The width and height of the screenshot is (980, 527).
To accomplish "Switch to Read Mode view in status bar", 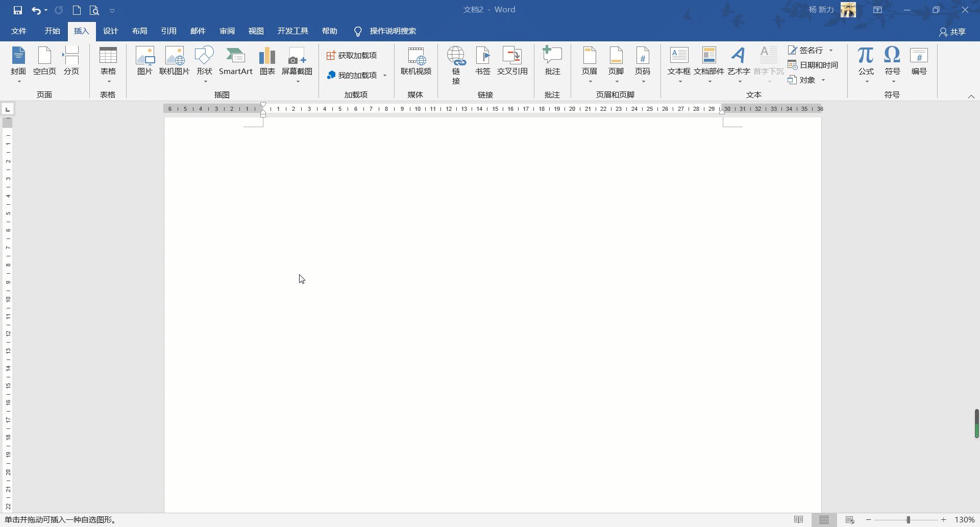I will pyautogui.click(x=798, y=520).
